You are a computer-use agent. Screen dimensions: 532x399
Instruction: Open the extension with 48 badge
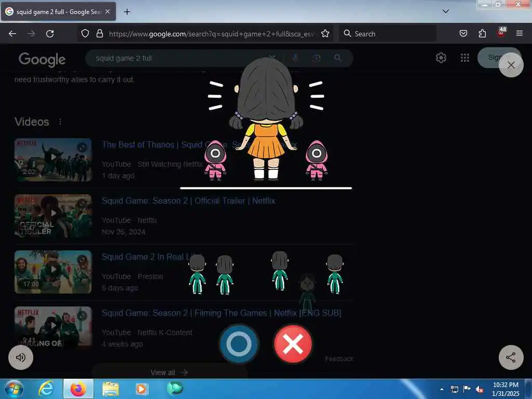pyautogui.click(x=501, y=33)
